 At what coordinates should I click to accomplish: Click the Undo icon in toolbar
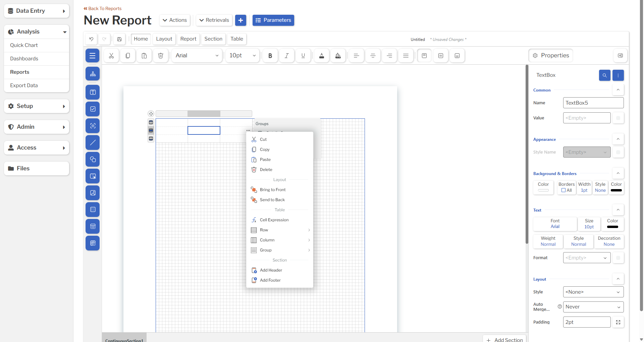click(x=91, y=39)
